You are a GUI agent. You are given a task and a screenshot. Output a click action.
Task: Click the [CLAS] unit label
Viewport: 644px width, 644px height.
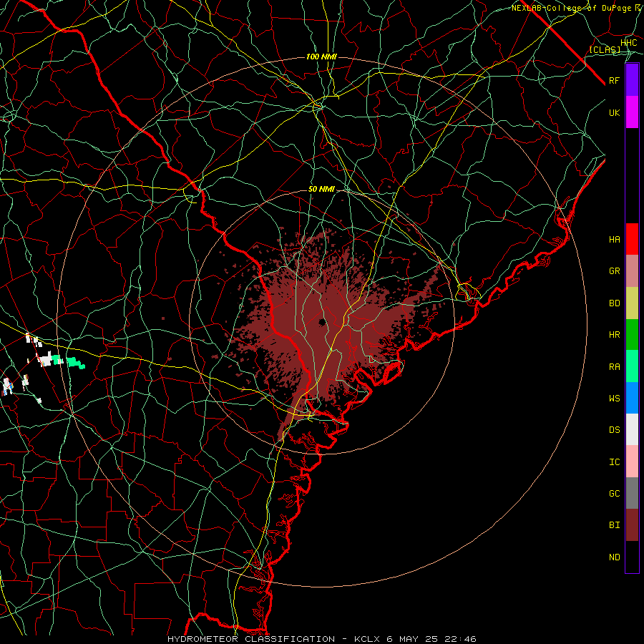tap(605, 49)
